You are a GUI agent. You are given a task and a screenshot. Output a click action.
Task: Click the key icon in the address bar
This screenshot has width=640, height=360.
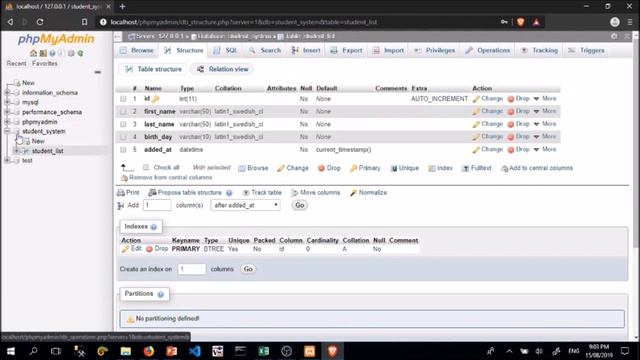[504, 22]
